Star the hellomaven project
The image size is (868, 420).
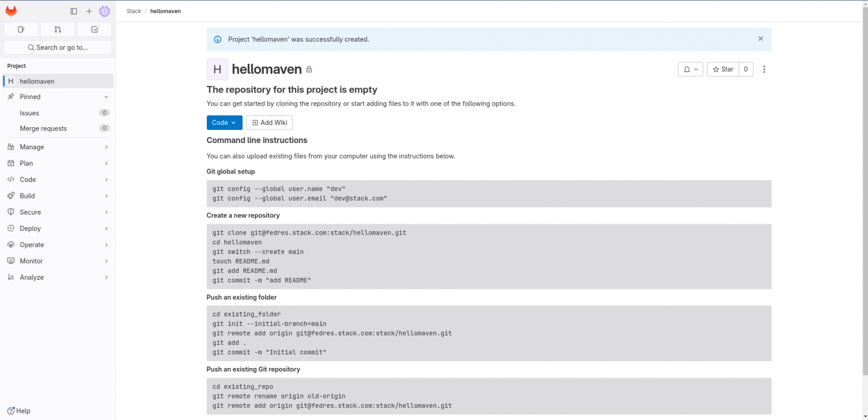pos(722,69)
